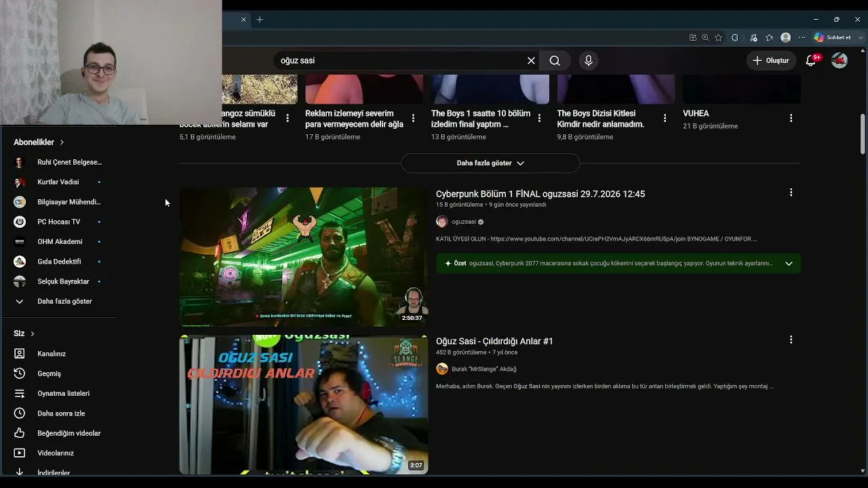Open the VUHEA short thumbnail
The height and width of the screenshot is (488, 868).
pyautogui.click(x=742, y=89)
